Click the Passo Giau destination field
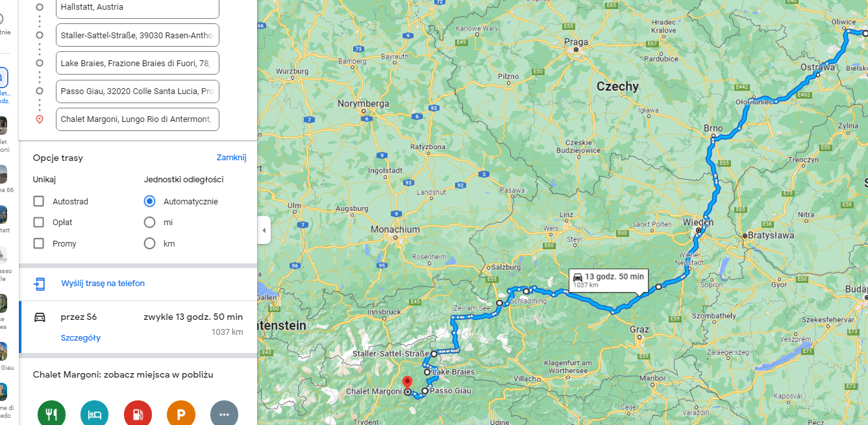The height and width of the screenshot is (425, 868). 138,91
